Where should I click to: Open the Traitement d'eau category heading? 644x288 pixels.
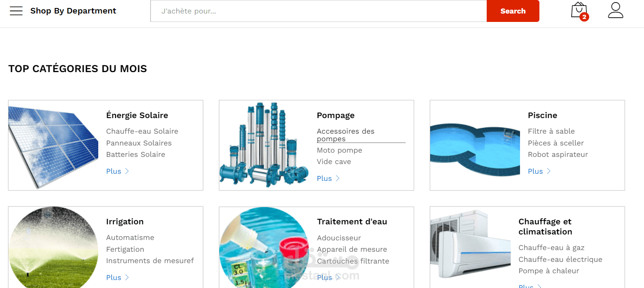(352, 221)
